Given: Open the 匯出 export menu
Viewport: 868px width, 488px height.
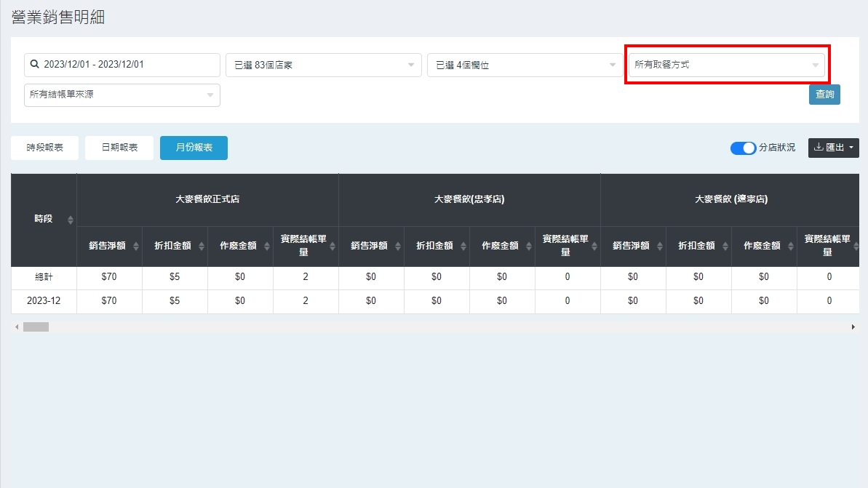Looking at the screenshot, I should [833, 148].
